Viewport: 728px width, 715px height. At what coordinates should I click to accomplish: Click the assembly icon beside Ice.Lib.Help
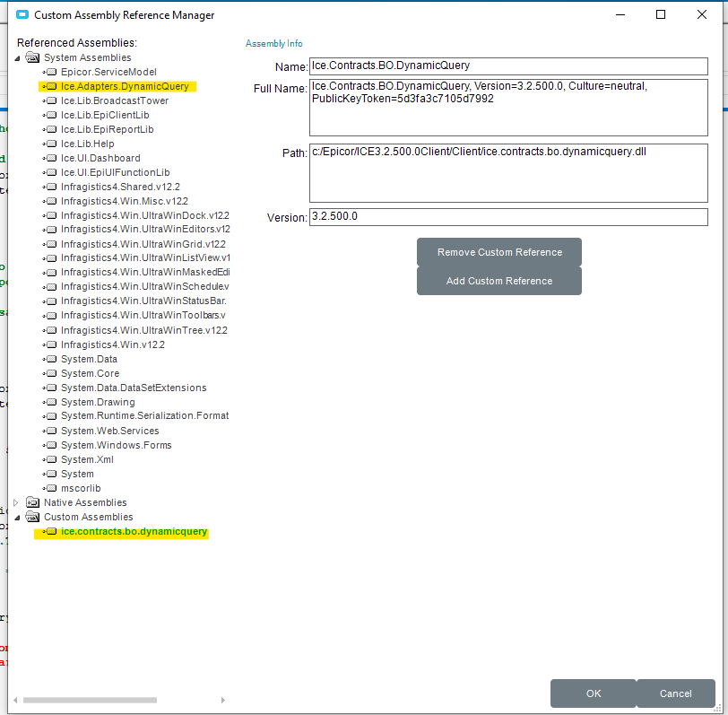pyautogui.click(x=50, y=144)
